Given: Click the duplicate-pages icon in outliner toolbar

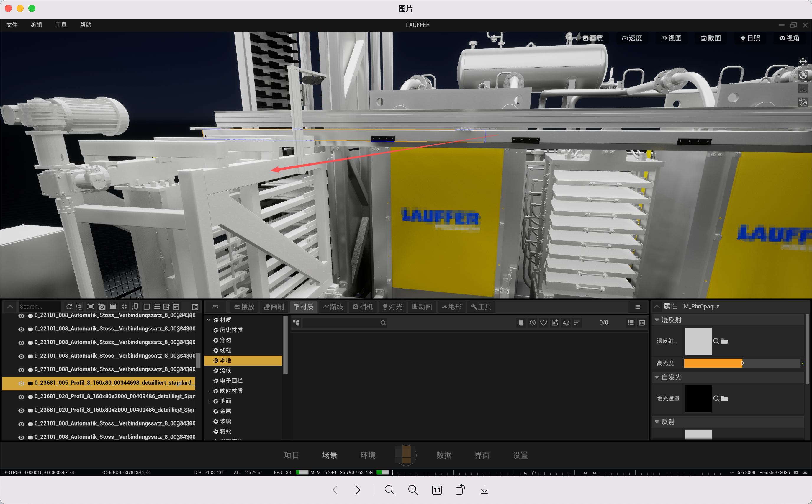Looking at the screenshot, I should [x=135, y=307].
